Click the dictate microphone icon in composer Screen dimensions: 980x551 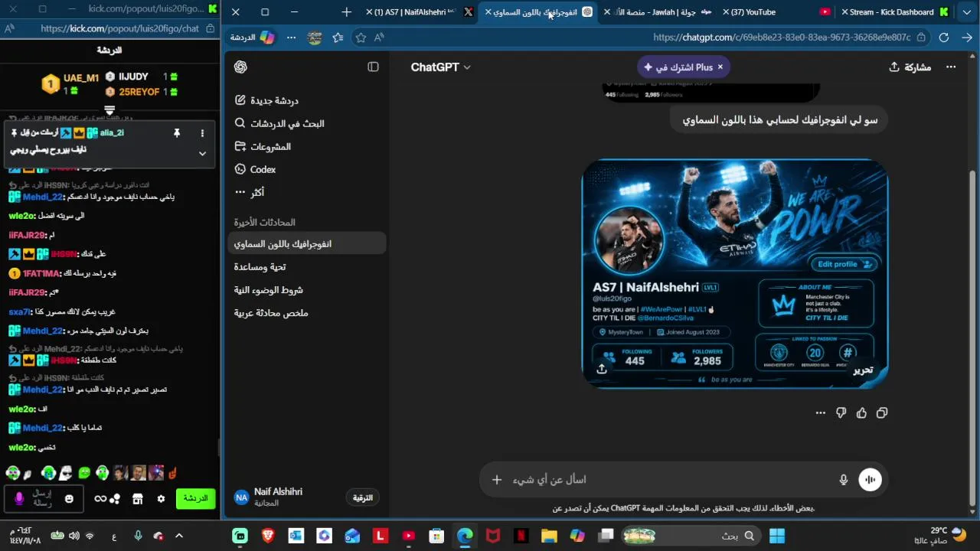point(843,480)
